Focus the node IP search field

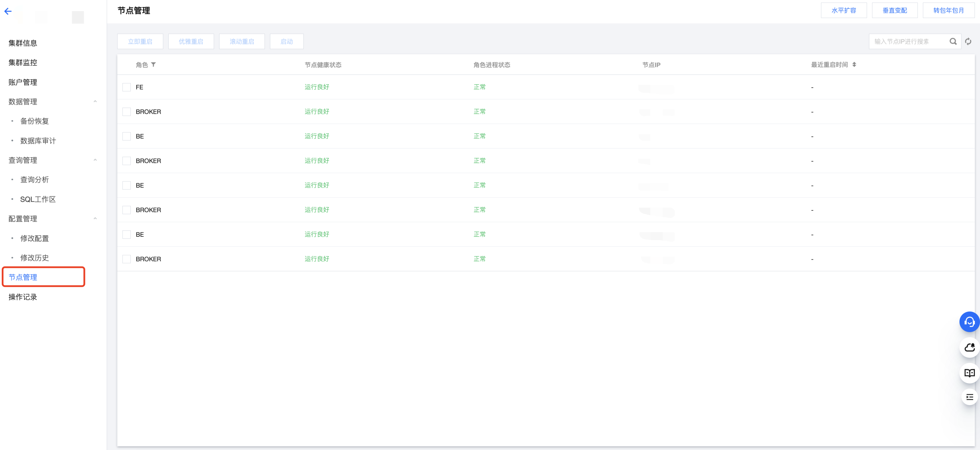tap(907, 42)
